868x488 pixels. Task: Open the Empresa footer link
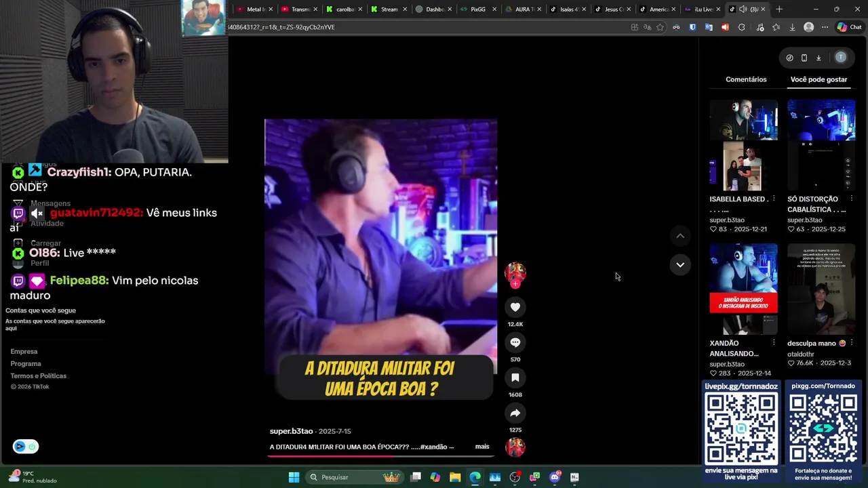point(24,352)
